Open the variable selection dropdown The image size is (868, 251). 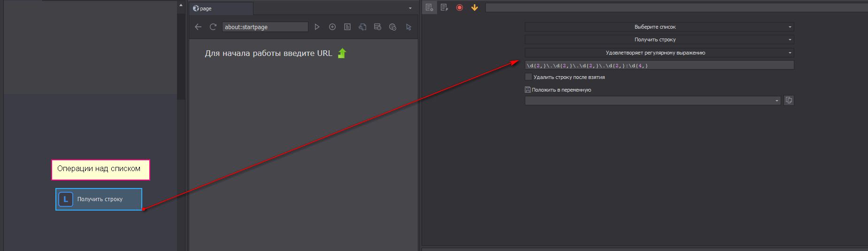(x=653, y=100)
